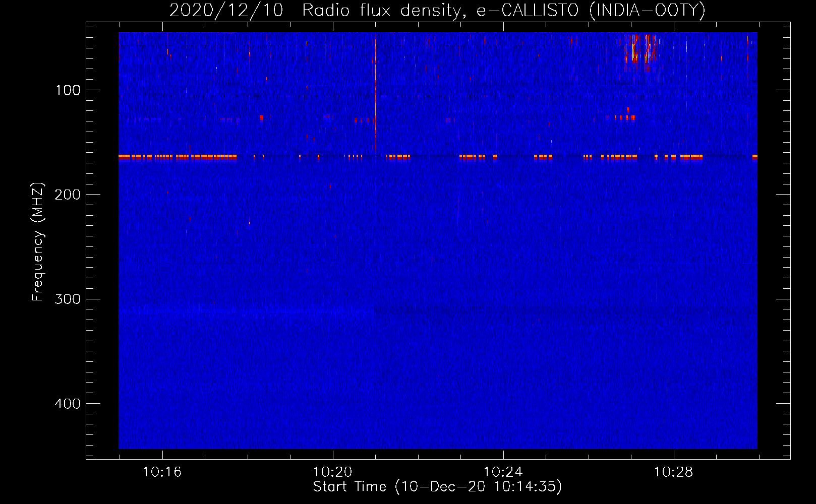The height and width of the screenshot is (504, 816).
Task: Click the 300 frequency tick label
Action: tap(68, 299)
